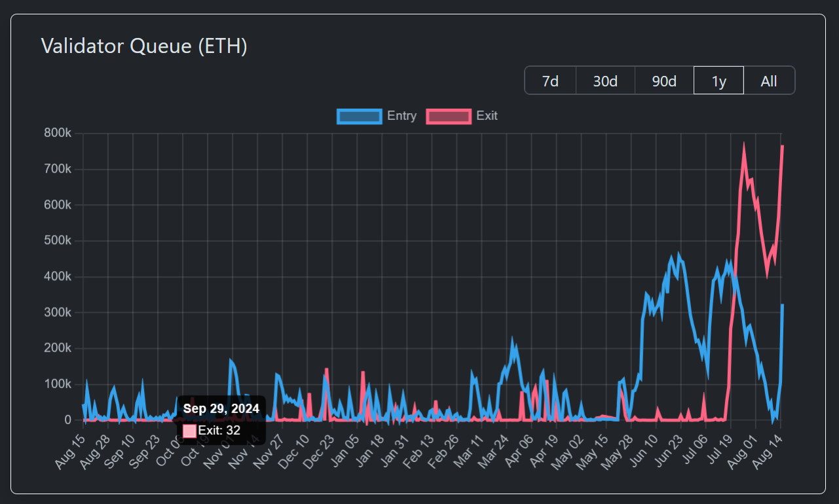This screenshot has width=839, height=504.
Task: Switch chart to 30d range
Action: 605,81
